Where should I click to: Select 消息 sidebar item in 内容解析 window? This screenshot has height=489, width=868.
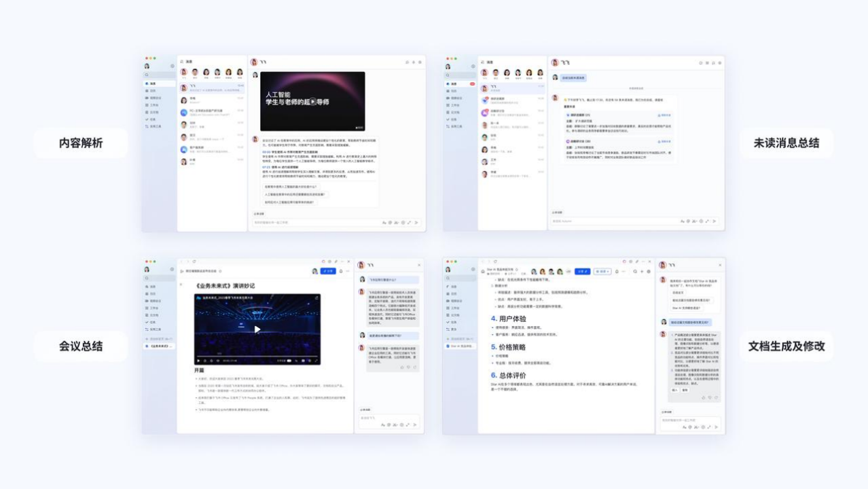click(159, 84)
